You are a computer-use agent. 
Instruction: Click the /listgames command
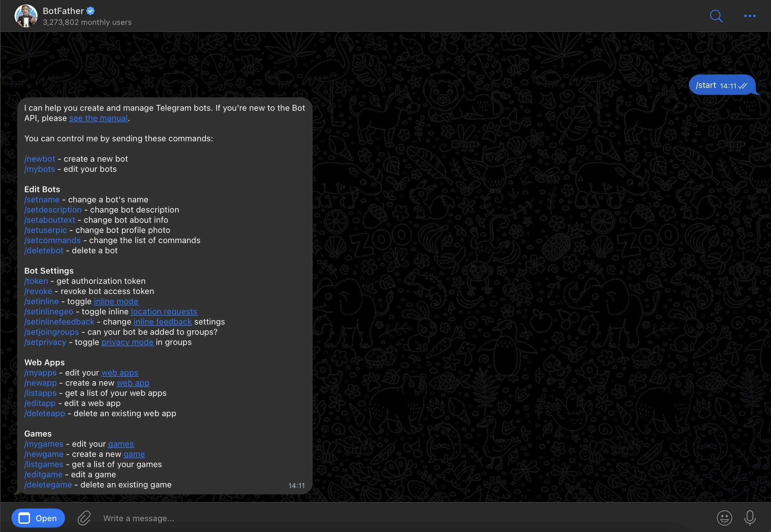44,465
